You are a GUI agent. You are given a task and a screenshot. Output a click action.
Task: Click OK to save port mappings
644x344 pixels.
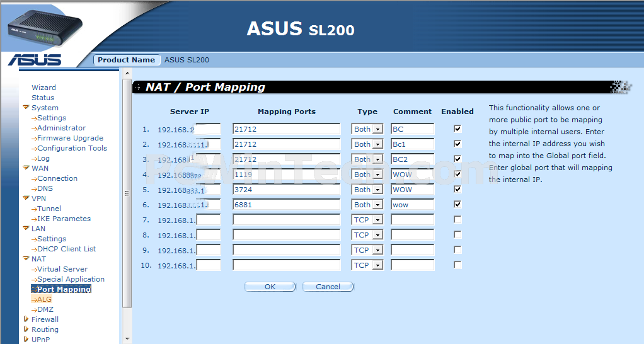click(270, 287)
